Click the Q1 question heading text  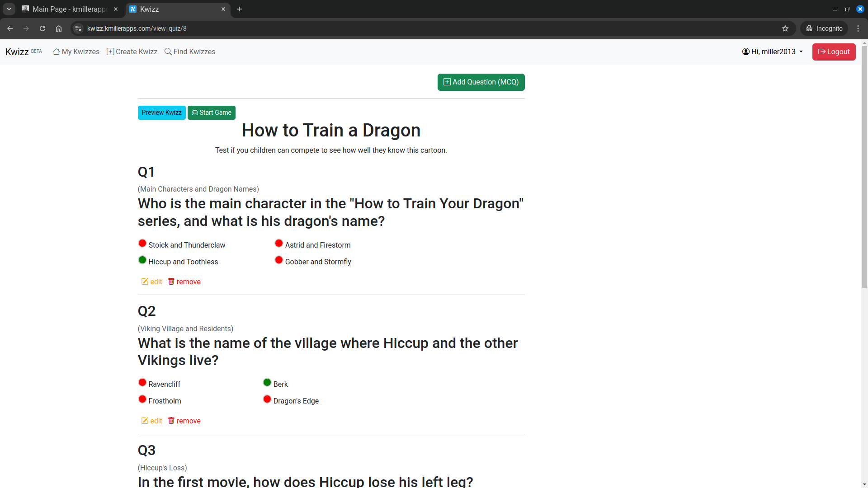[x=331, y=212]
